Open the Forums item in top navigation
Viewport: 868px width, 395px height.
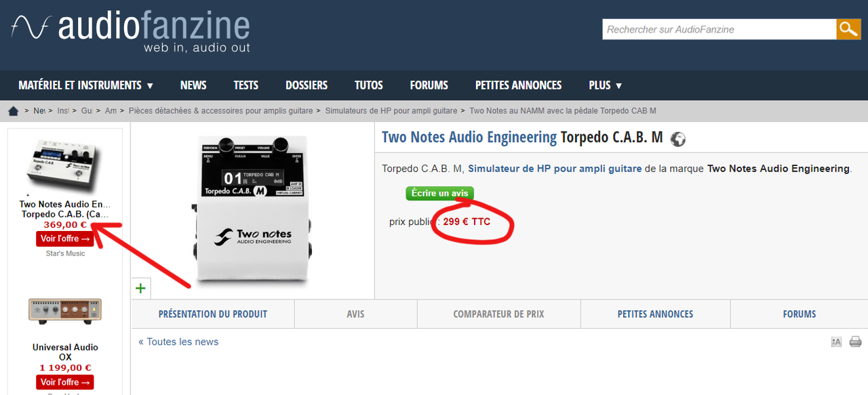coord(429,85)
